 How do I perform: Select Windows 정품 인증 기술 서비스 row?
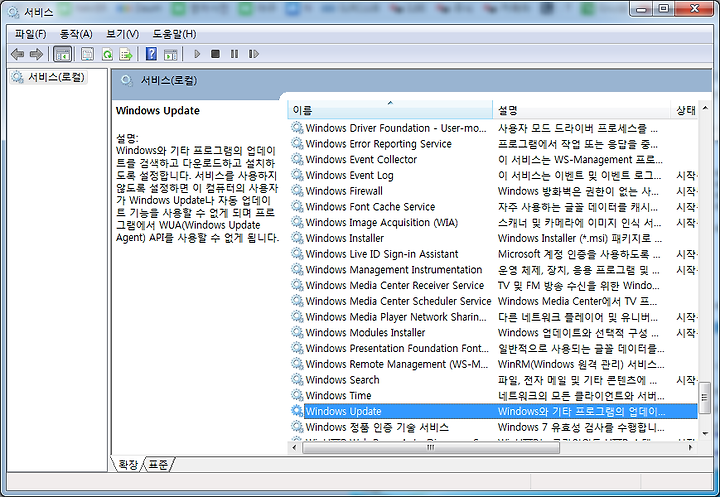pos(494,427)
